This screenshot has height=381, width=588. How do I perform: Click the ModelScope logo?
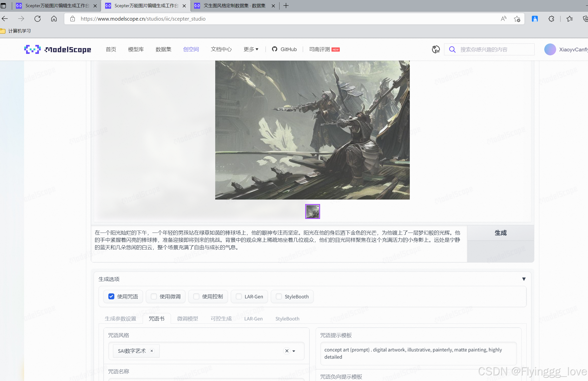(x=58, y=49)
